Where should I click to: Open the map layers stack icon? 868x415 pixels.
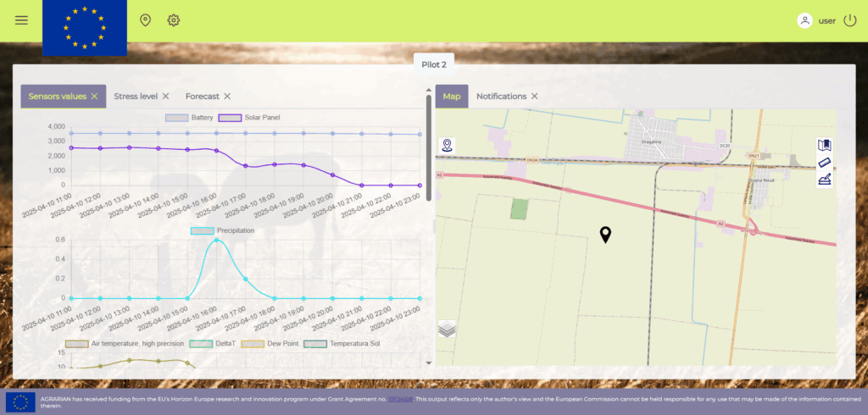click(x=447, y=329)
